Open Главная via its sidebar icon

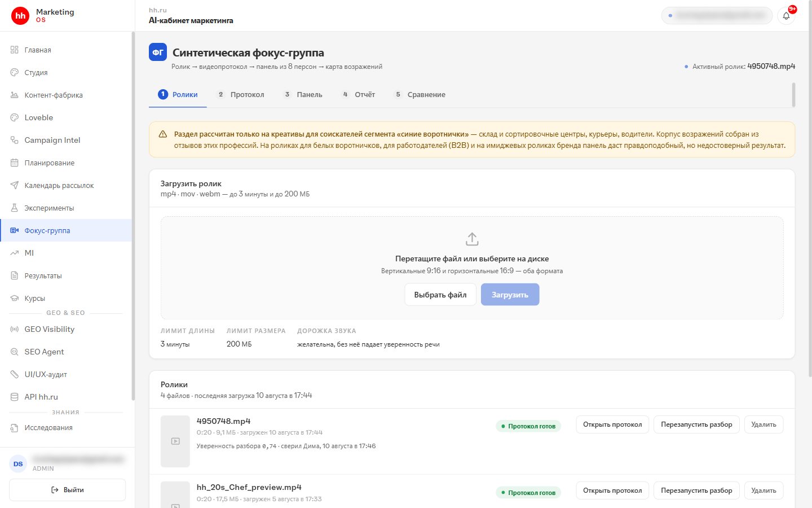pyautogui.click(x=15, y=50)
